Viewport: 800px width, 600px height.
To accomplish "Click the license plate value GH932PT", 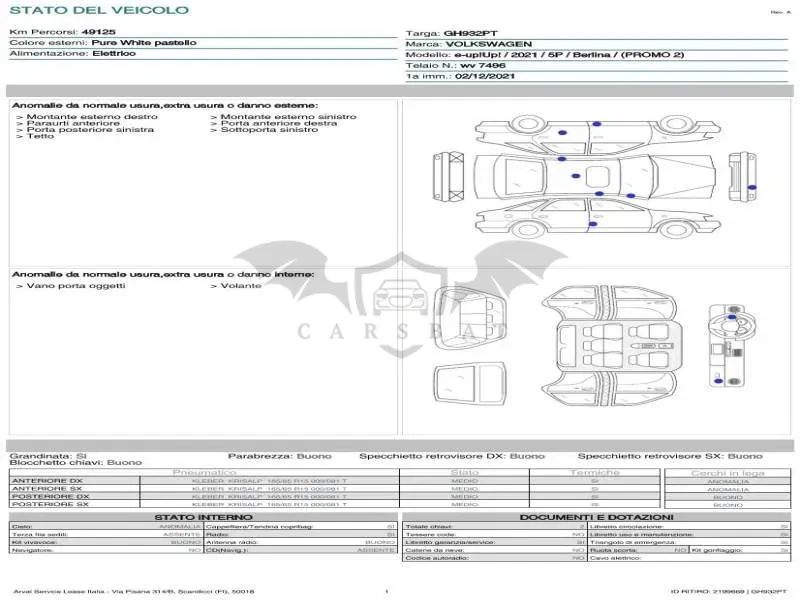I will tap(470, 34).
